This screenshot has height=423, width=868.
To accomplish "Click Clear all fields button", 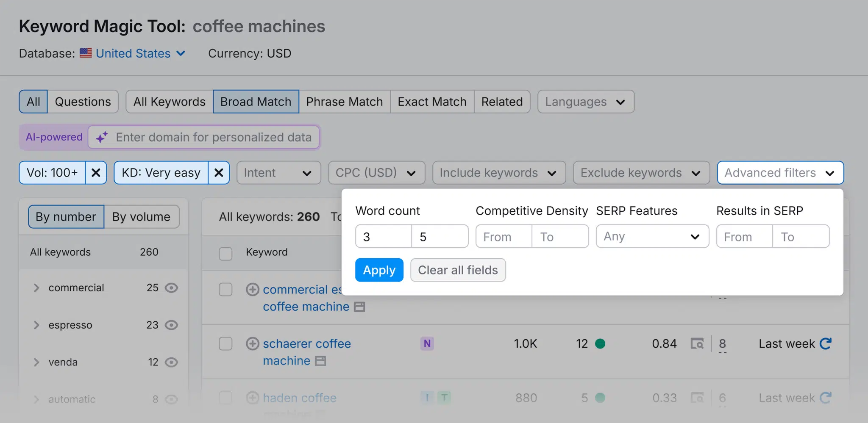I will (x=458, y=270).
